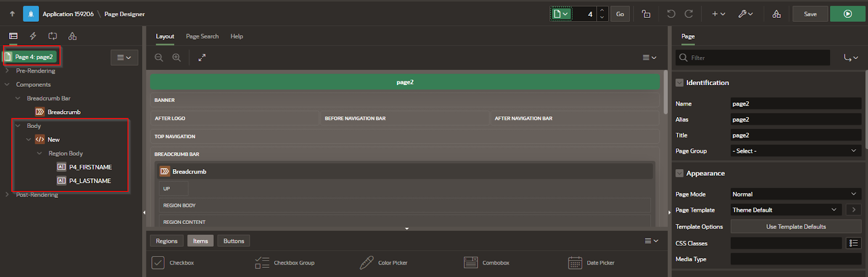Open the layout options menu
Image resolution: width=868 pixels, height=277 pixels.
click(x=649, y=57)
